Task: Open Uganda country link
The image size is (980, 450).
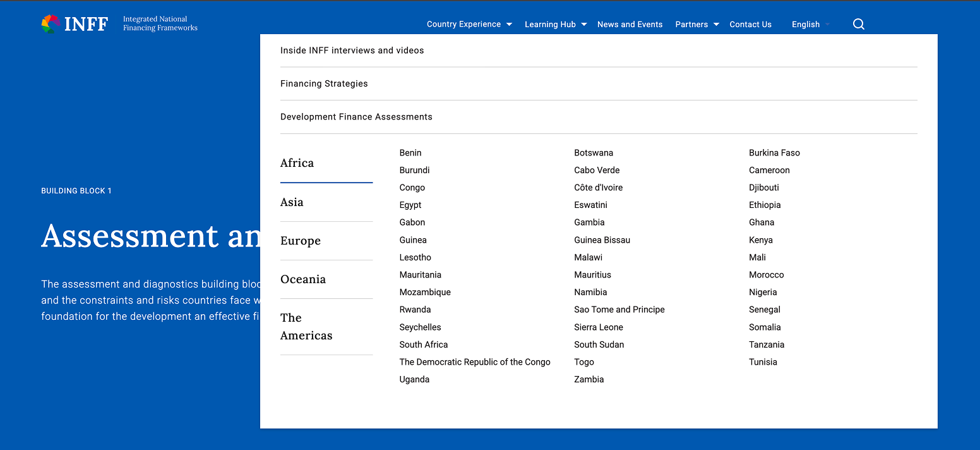Action: tap(414, 379)
